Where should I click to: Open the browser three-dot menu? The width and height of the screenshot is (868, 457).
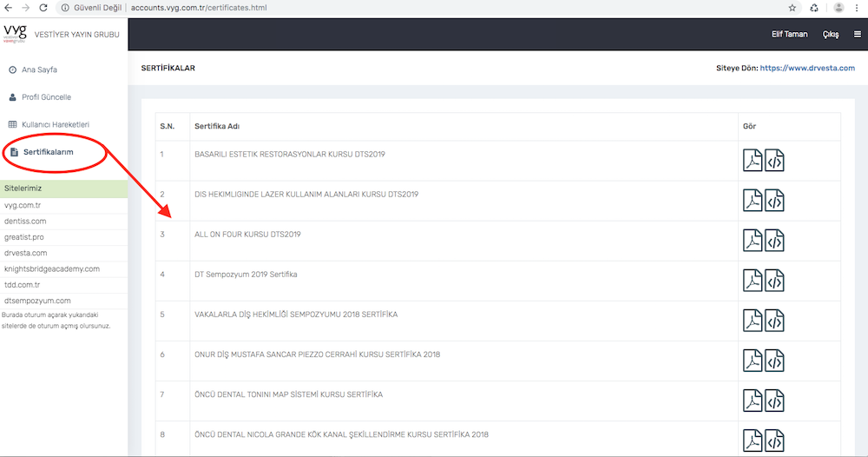[x=857, y=8]
